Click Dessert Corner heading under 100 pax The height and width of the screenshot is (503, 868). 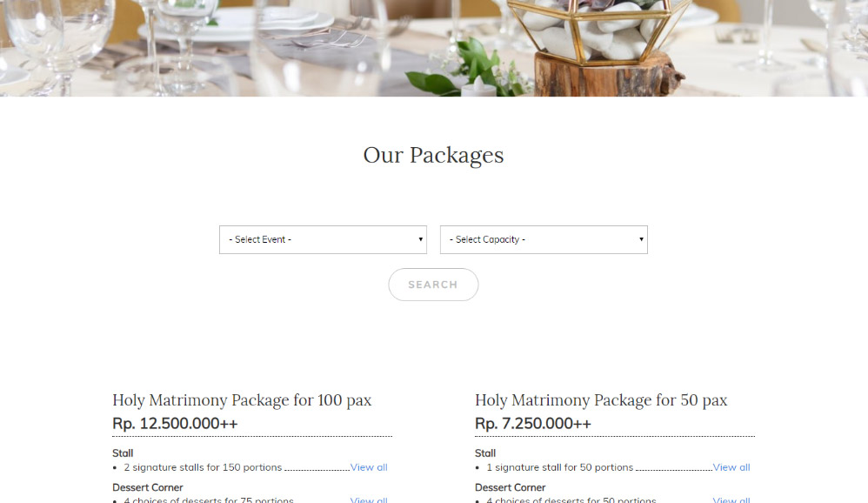coord(148,487)
